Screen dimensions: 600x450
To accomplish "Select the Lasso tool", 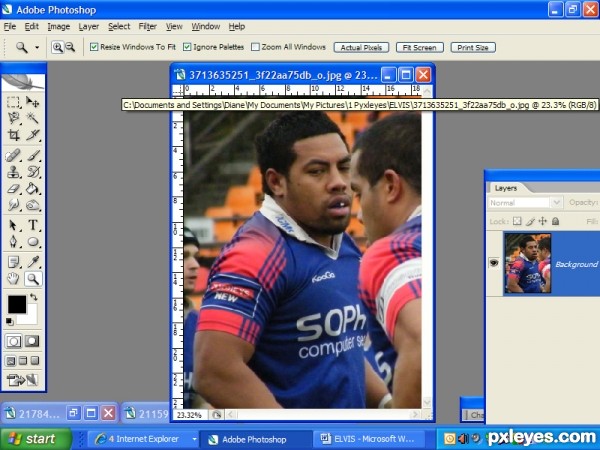I will pyautogui.click(x=13, y=118).
